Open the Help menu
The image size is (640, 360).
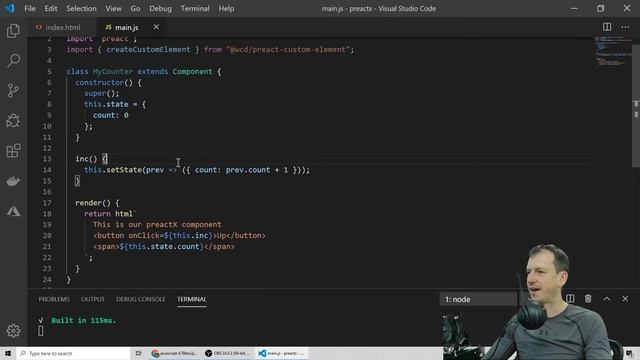(x=226, y=8)
